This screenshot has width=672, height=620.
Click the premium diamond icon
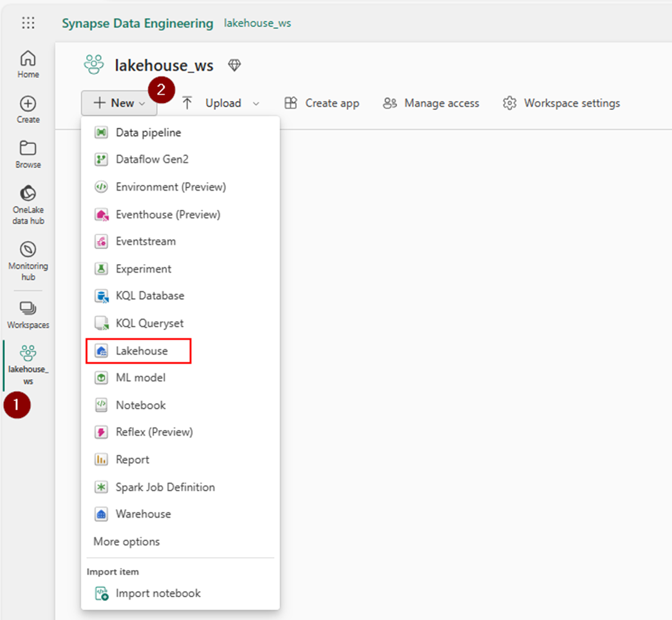click(234, 65)
